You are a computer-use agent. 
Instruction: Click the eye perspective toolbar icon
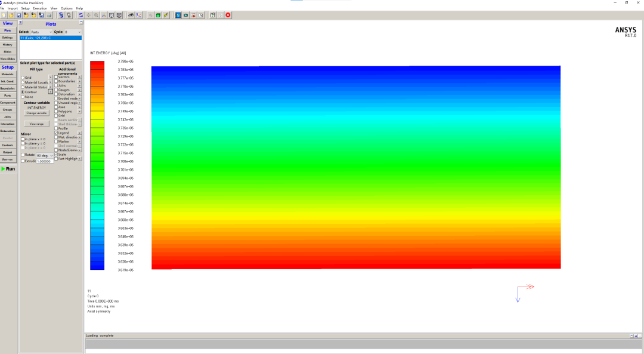[x=131, y=15]
